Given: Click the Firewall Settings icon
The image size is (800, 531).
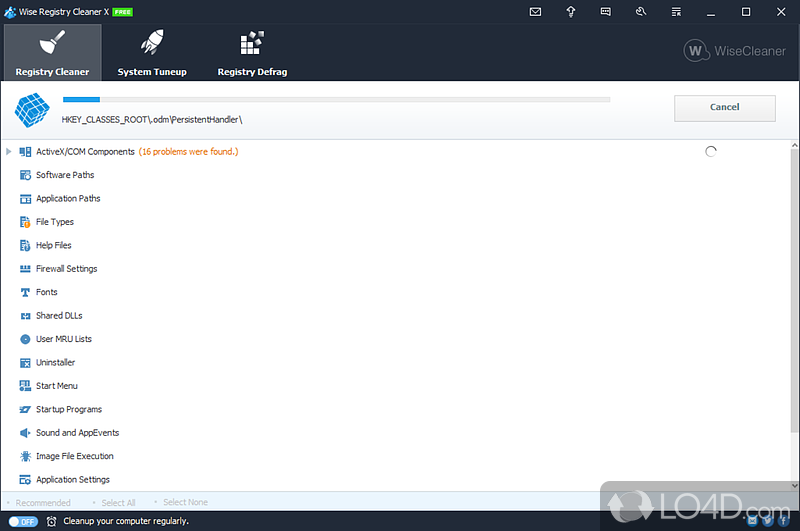Looking at the screenshot, I should pos(25,269).
